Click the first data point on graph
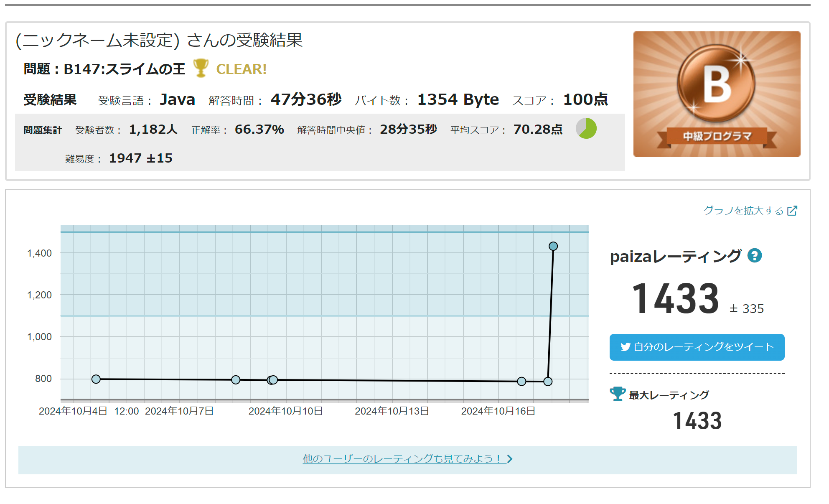 (96, 379)
